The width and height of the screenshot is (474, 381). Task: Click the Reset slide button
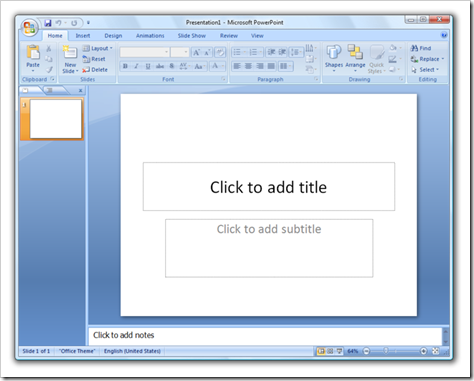tap(94, 59)
